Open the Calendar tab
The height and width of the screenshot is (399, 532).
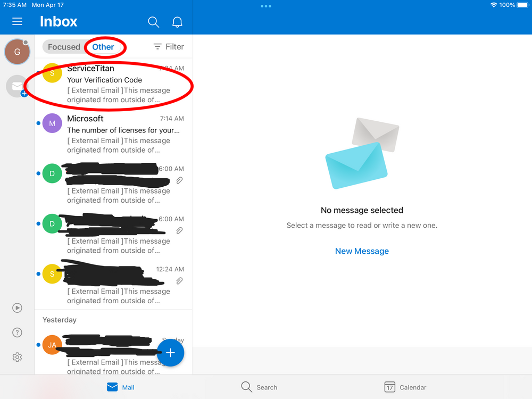pyautogui.click(x=405, y=387)
